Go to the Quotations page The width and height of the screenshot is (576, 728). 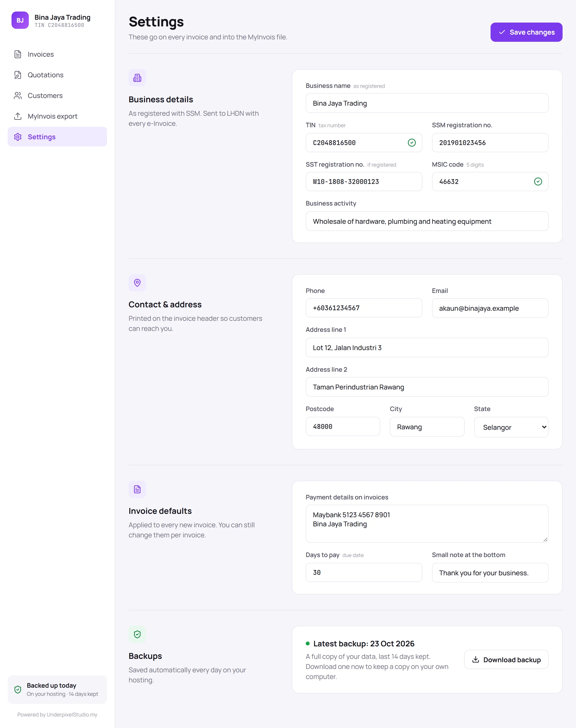57,75
